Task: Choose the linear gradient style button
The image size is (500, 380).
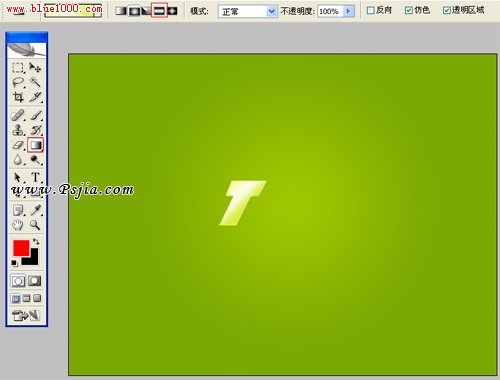Action: [x=121, y=11]
